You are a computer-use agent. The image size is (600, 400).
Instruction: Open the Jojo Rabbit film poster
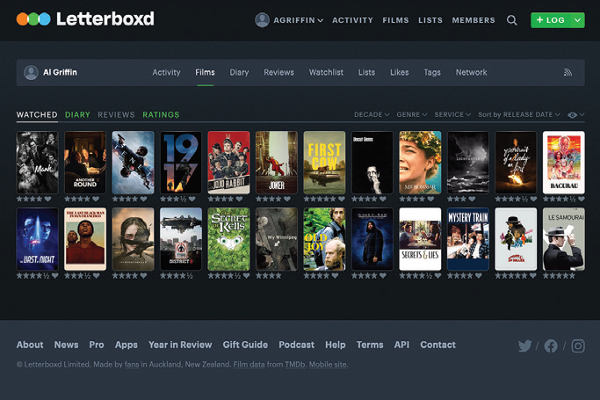pyautogui.click(x=228, y=162)
